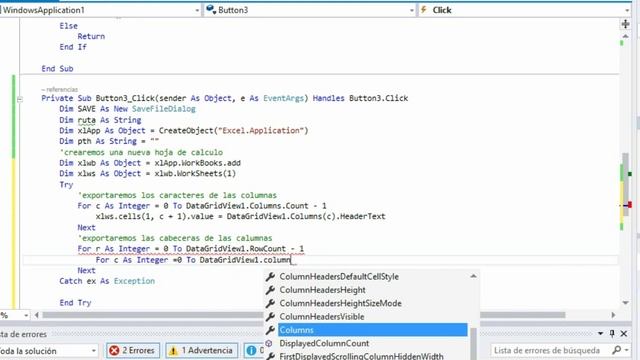Viewport: 640px width, 360px height.
Task: Click the ruta variable with squiggle
Action: pos(86,120)
